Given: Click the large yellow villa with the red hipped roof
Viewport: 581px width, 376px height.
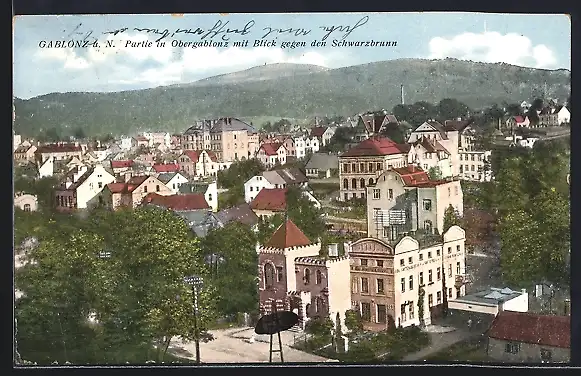Looking at the screenshot, I should 372,167.
